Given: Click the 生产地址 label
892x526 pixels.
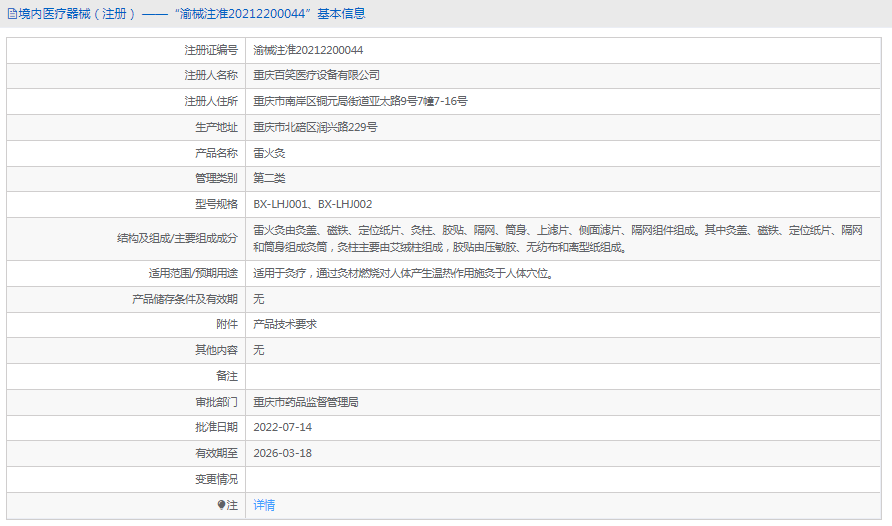Looking at the screenshot, I should [x=216, y=127].
